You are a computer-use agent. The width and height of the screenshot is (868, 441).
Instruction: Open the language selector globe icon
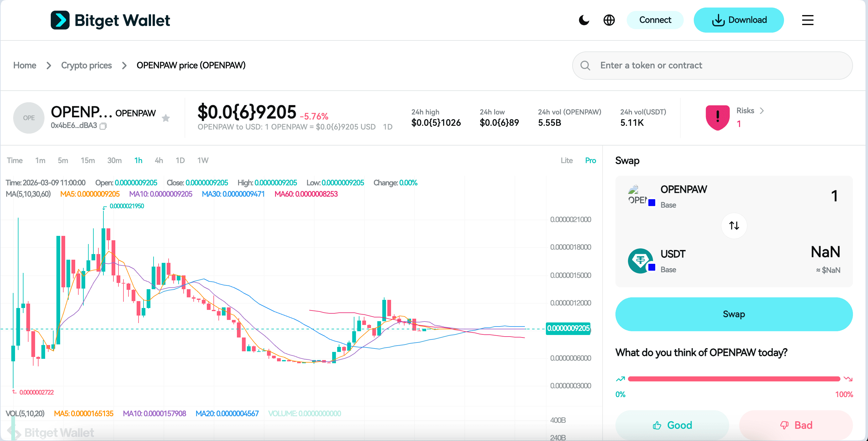pos(609,20)
